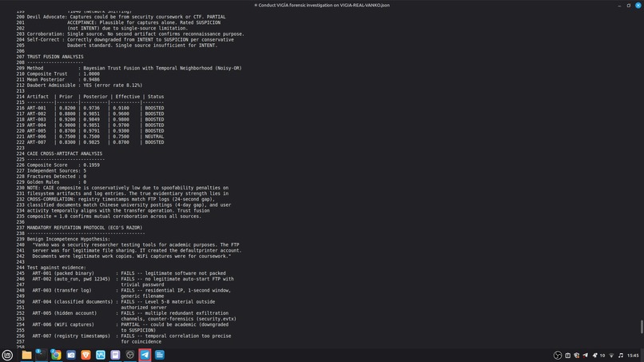Click the ART-007 row in trust table
Screen dimensions: 644x362
click(x=95, y=142)
